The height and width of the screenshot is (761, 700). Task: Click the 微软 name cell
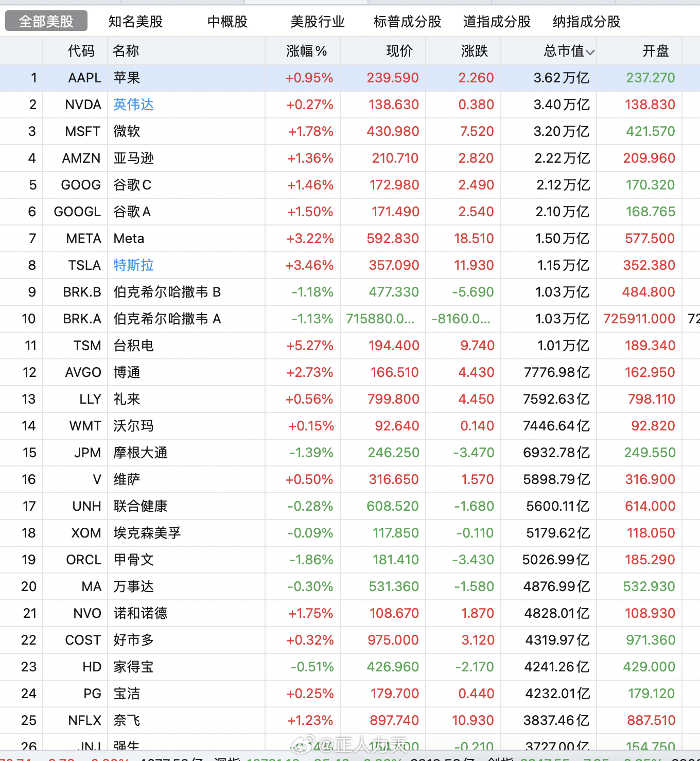coord(127,131)
